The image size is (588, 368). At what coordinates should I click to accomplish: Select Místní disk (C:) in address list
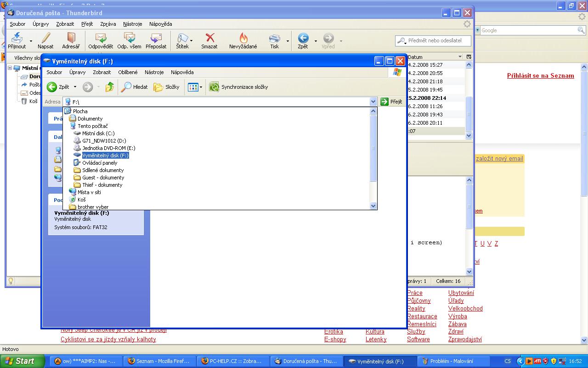tap(98, 133)
